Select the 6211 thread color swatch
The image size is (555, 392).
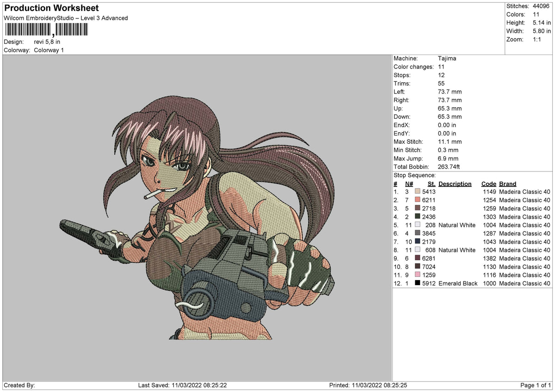[418, 200]
